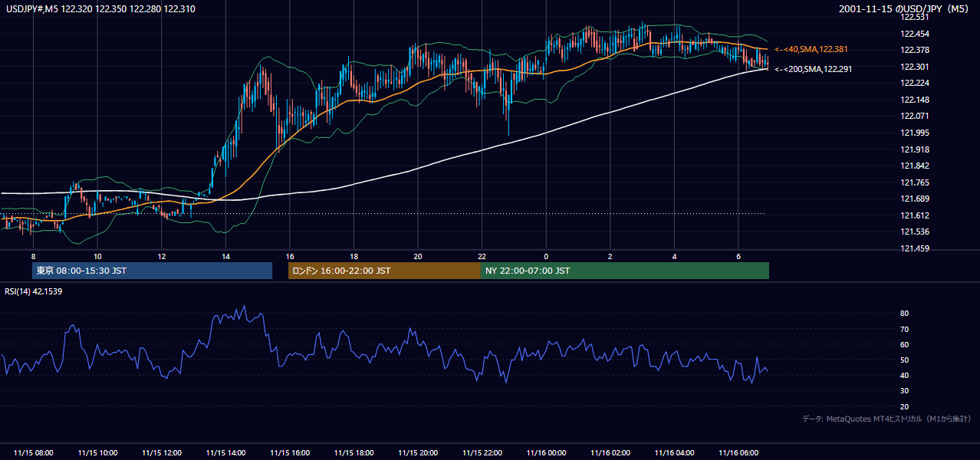Click the 11/16 00:00 time label
Image resolution: width=980 pixels, height=460 pixels.
[546, 453]
